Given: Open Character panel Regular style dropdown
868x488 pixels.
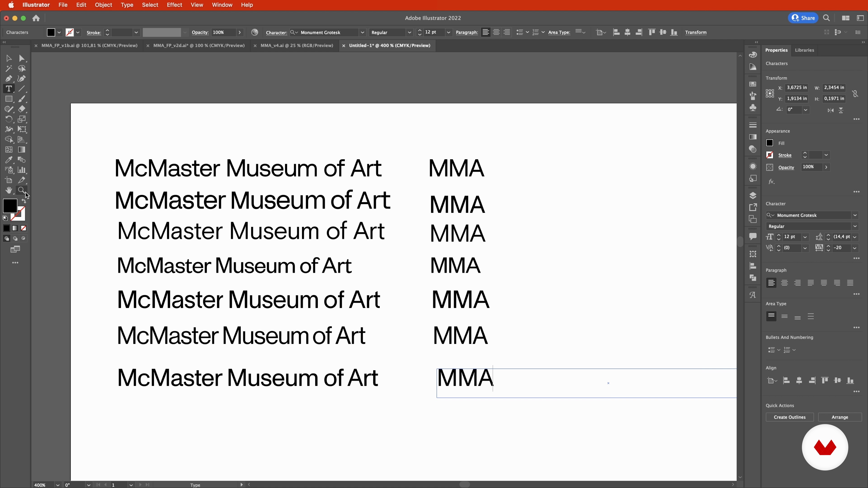Looking at the screenshot, I should (855, 226).
